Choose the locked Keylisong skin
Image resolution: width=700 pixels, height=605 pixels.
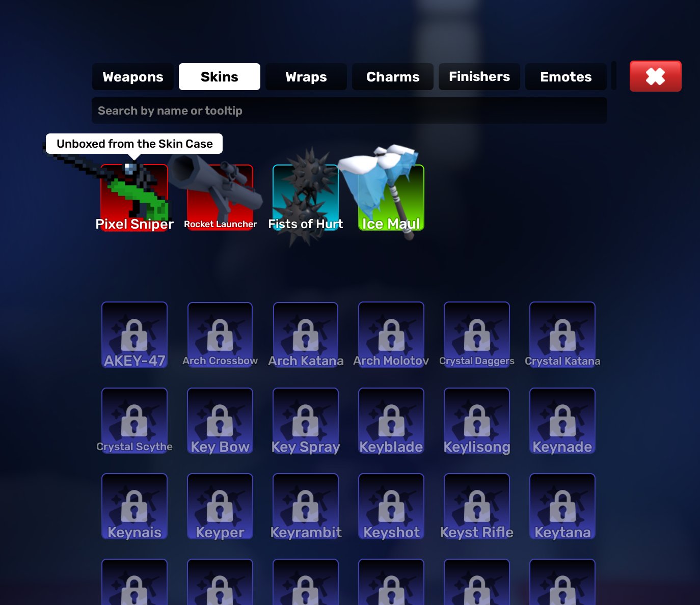(477, 421)
